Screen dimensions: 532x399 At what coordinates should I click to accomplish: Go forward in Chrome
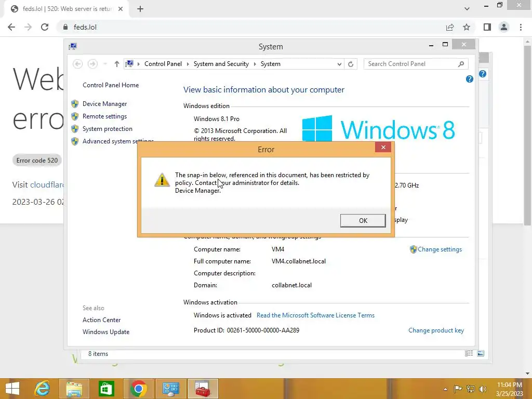28,27
